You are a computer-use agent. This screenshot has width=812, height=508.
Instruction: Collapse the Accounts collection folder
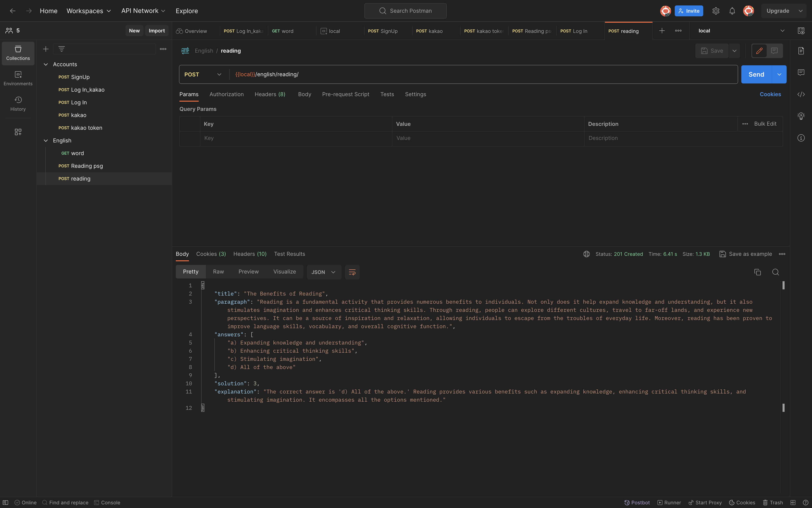tap(46, 64)
